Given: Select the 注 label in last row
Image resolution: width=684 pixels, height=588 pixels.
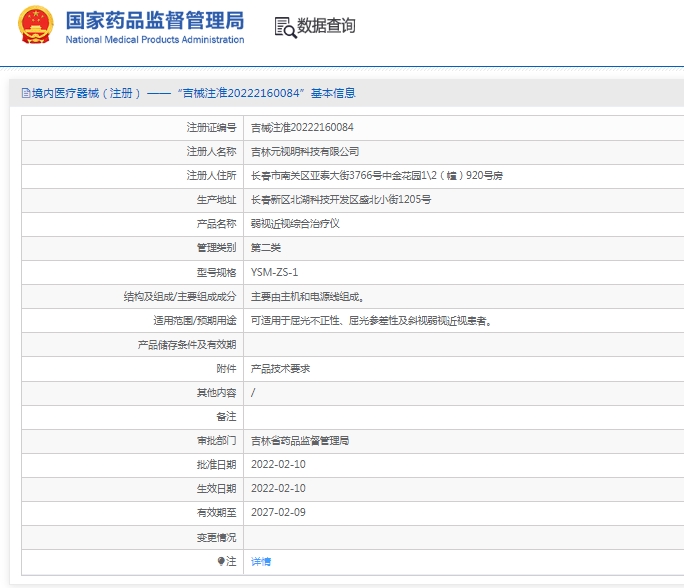Looking at the screenshot, I should tap(231, 561).
